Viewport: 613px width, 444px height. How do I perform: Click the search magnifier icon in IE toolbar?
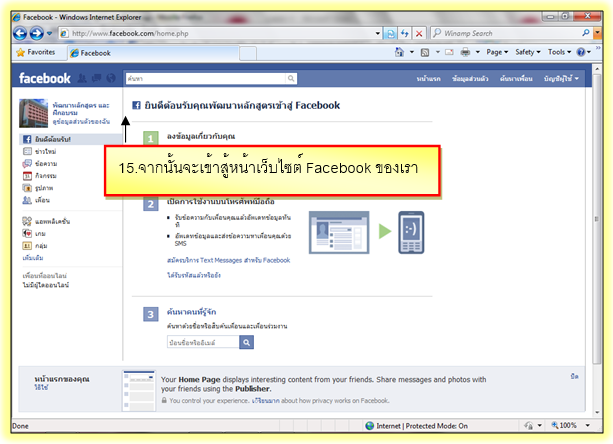coord(586,33)
